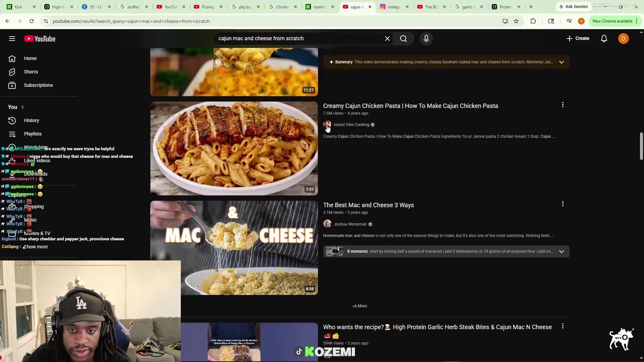Click the browser address bar URL
Screen dimensions: 644x362
point(131,21)
